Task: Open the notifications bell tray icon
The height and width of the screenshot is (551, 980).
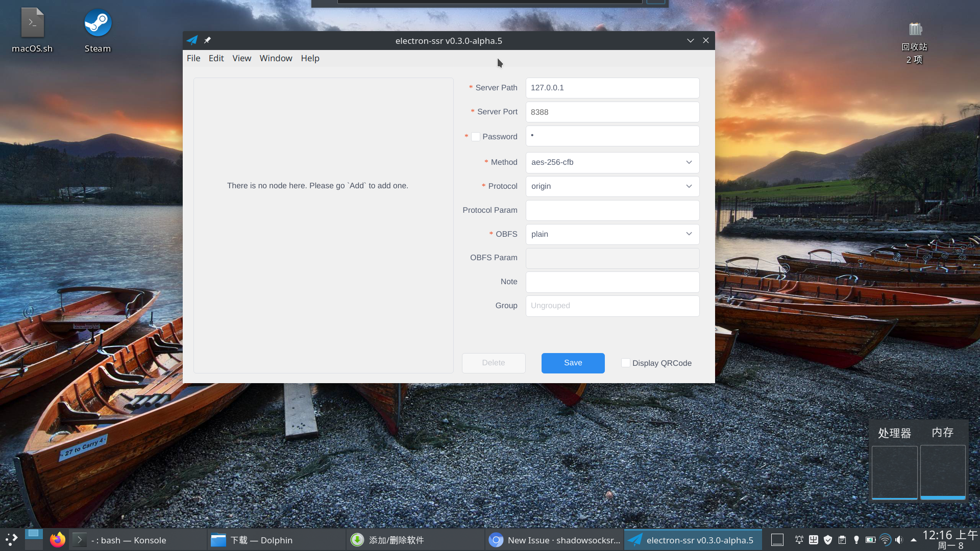Action: point(799,540)
